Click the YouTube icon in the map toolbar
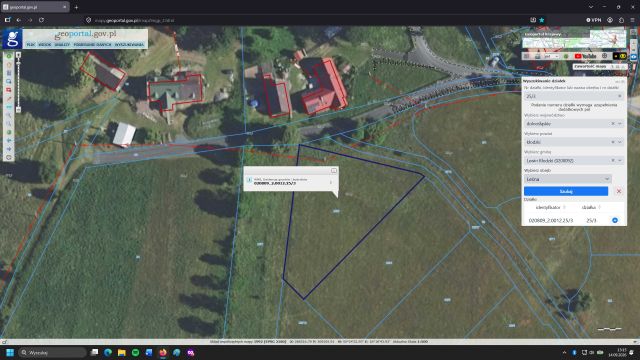This screenshot has width=640, height=360. click(x=585, y=56)
